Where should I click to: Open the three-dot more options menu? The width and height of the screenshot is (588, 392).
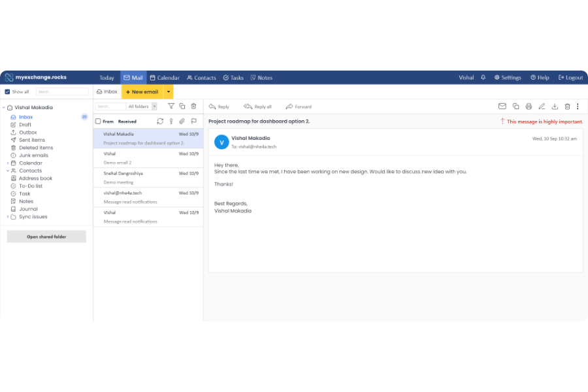578,106
